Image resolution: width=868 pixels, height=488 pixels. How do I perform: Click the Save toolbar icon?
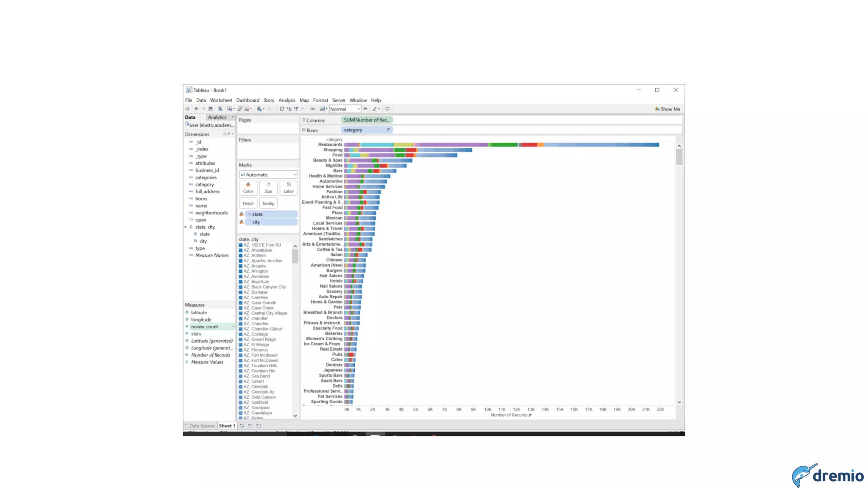210,109
